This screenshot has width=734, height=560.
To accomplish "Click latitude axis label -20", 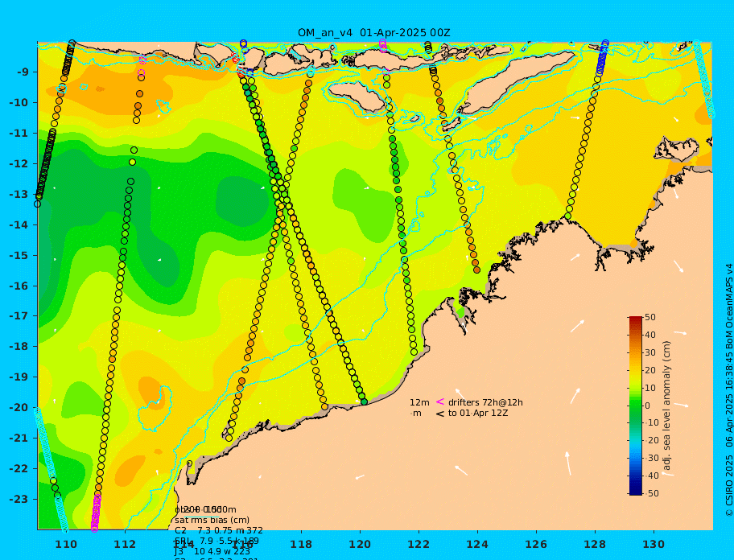I will (x=20, y=407).
